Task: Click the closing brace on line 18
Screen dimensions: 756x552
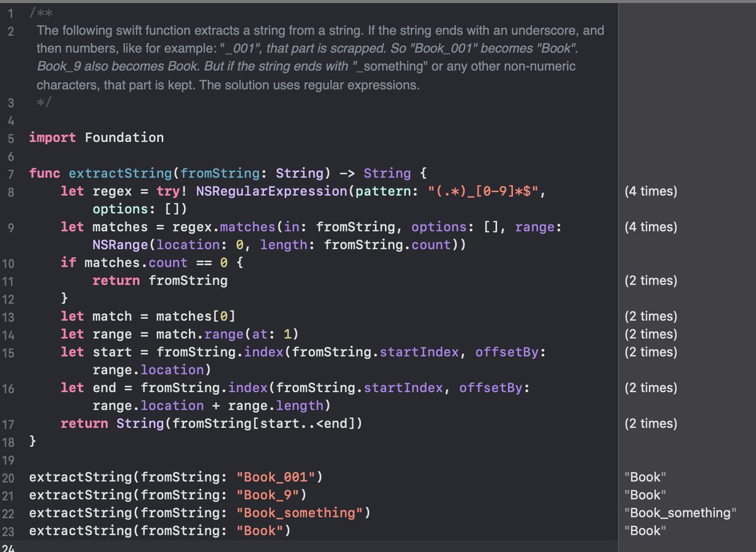Action: point(33,441)
